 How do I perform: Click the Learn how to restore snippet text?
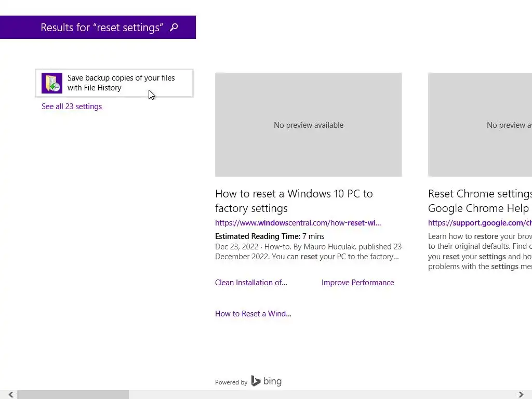tap(480, 251)
